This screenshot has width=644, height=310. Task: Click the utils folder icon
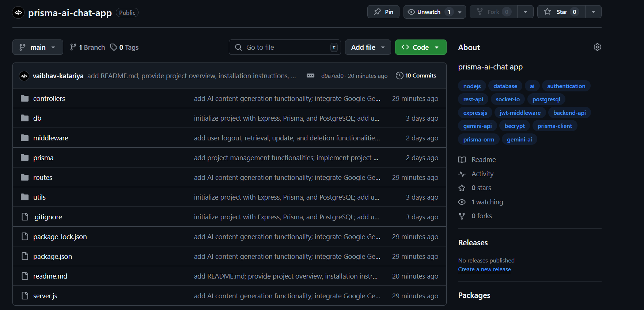24,197
